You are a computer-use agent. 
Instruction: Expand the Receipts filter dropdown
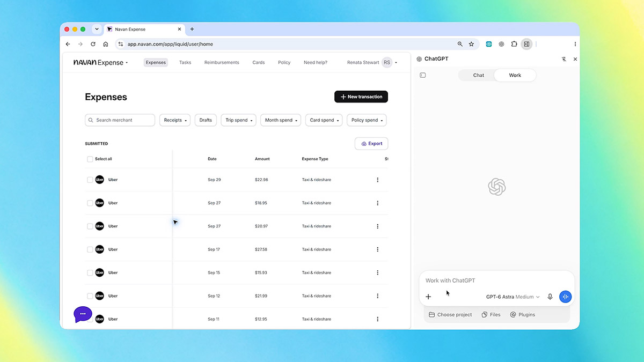click(x=175, y=120)
